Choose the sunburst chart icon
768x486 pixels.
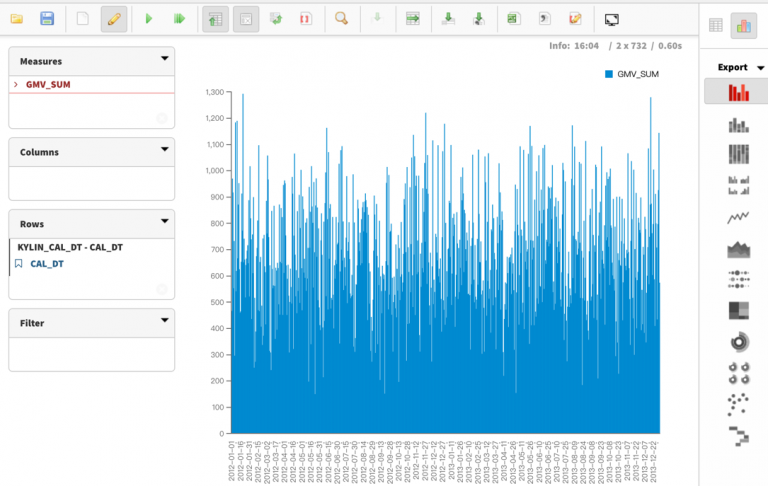tap(738, 342)
